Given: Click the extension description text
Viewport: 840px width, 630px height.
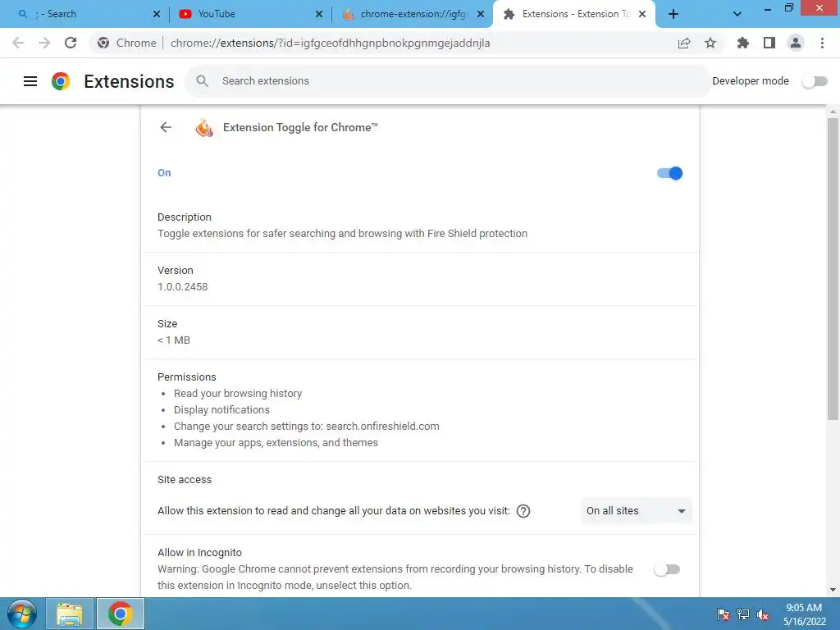Looking at the screenshot, I should [342, 234].
